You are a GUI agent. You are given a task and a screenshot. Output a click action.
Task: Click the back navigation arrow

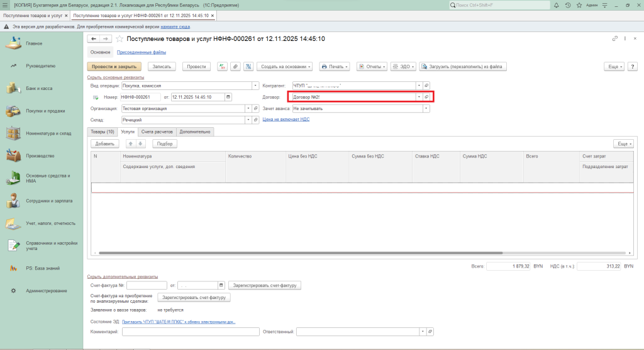tap(94, 39)
